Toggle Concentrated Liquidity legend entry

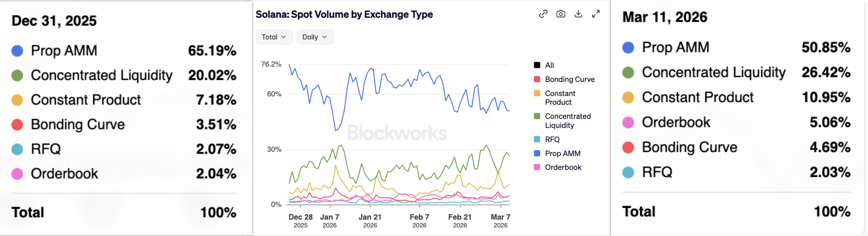click(x=567, y=121)
